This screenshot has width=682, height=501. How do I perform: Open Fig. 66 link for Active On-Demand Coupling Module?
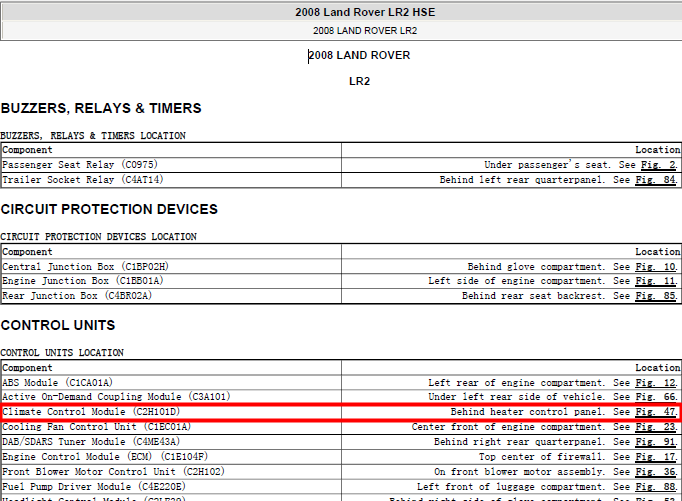click(x=656, y=397)
